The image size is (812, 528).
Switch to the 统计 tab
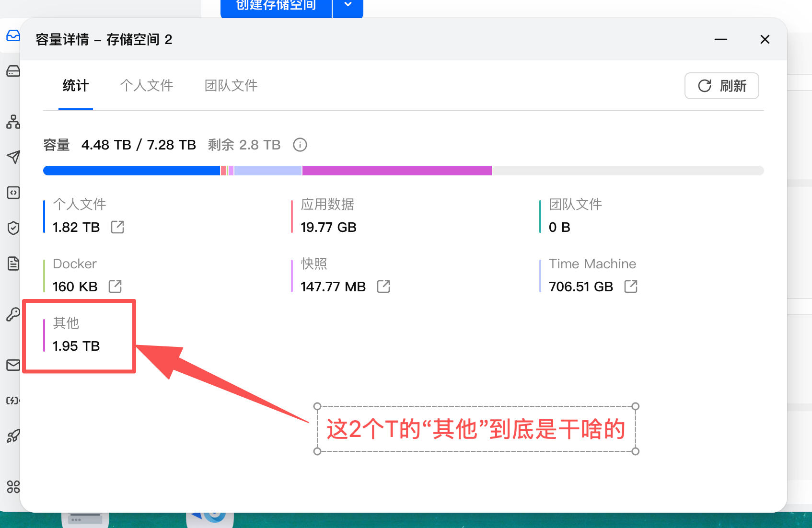point(76,86)
